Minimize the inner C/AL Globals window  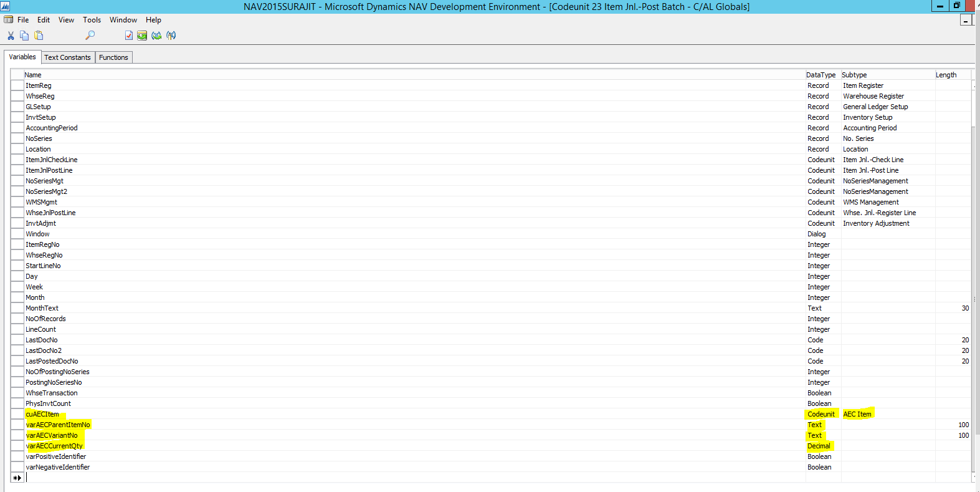pos(965,21)
